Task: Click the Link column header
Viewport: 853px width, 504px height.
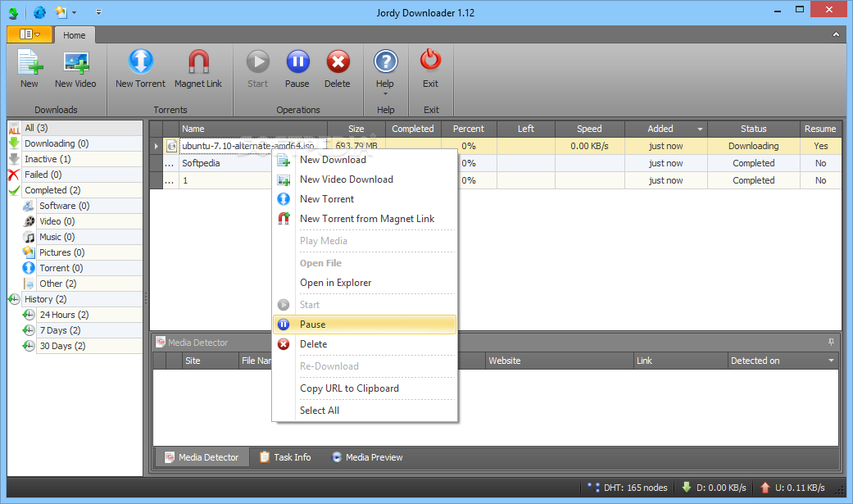Action: [x=681, y=361]
